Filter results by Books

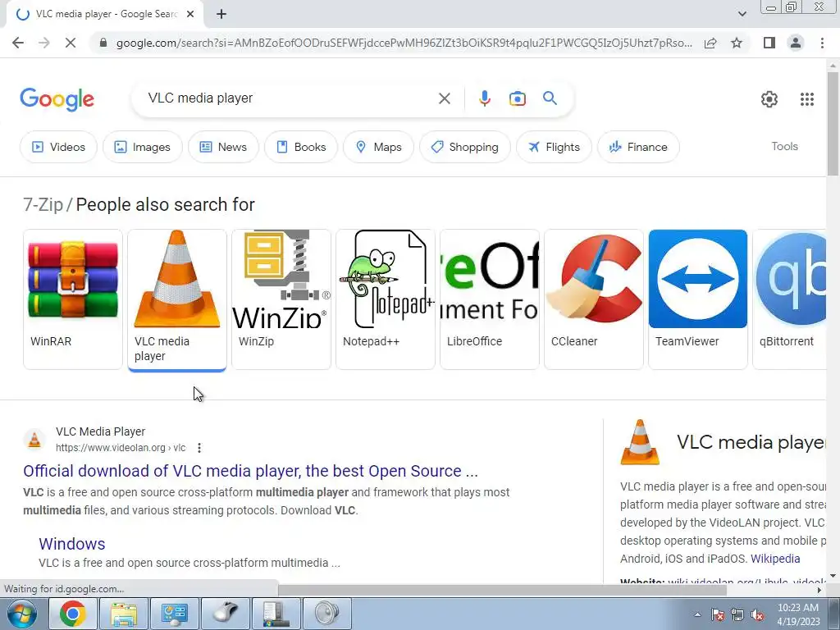coord(301,147)
